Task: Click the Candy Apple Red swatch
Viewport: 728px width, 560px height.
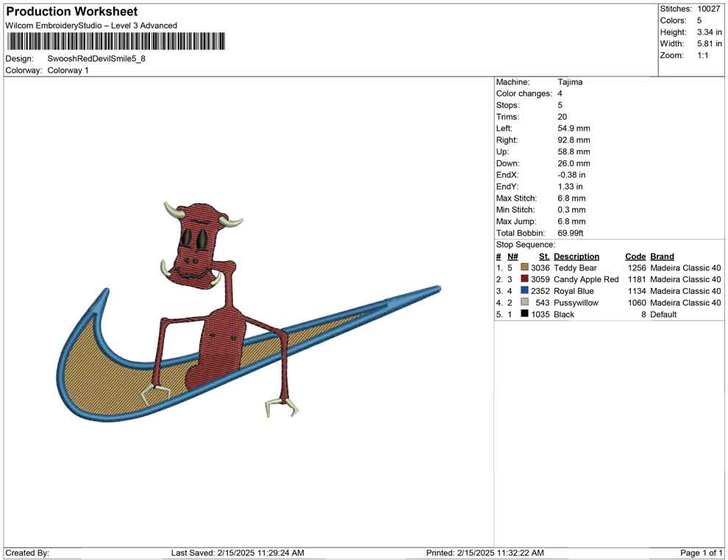Action: (524, 279)
